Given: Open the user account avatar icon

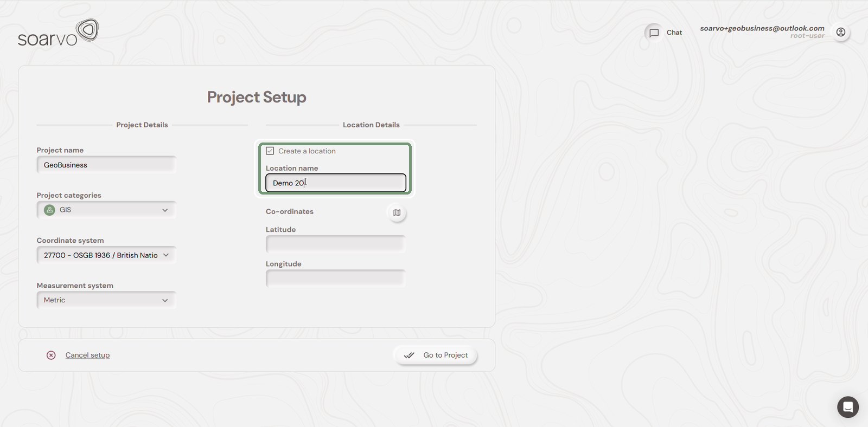Looking at the screenshot, I should pyautogui.click(x=840, y=33).
